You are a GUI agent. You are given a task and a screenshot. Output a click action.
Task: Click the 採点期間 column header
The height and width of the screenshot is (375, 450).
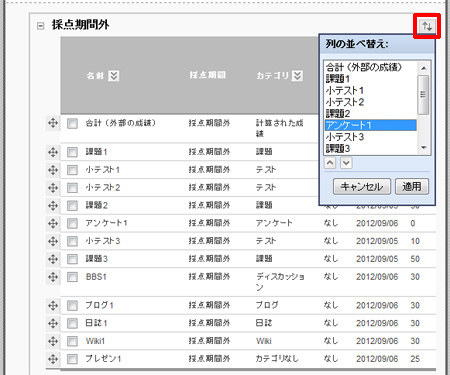pyautogui.click(x=208, y=75)
